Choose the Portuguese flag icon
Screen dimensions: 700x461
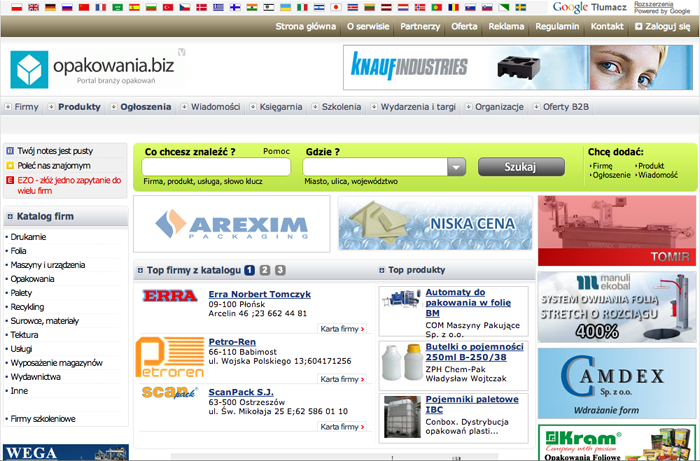[437, 7]
